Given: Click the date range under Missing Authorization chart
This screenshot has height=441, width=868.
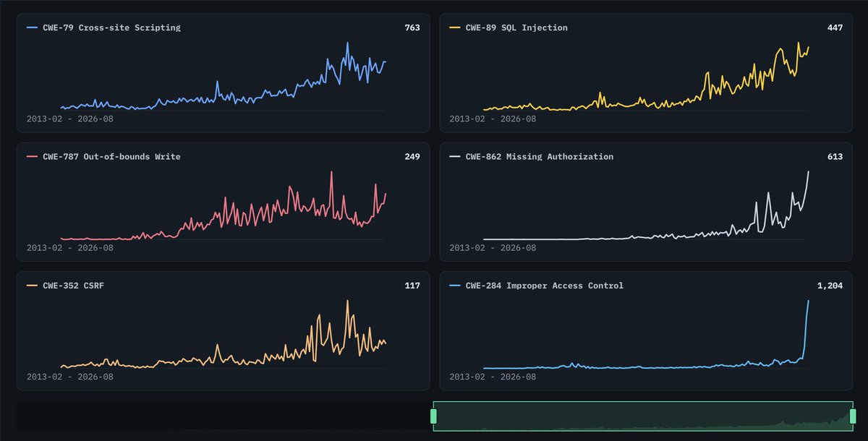Looking at the screenshot, I should point(493,247).
